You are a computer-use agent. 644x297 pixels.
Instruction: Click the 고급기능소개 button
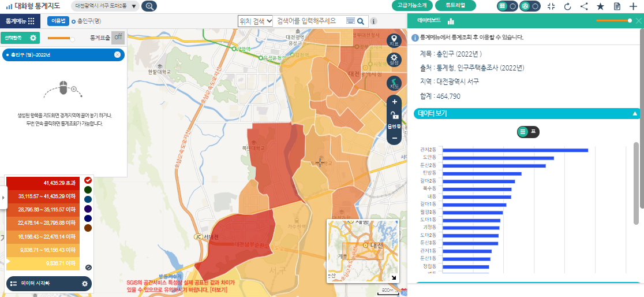[412, 6]
